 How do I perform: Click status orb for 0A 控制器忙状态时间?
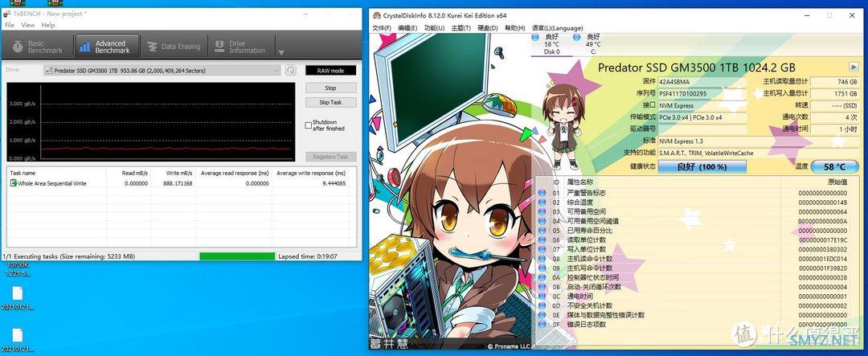pos(542,277)
